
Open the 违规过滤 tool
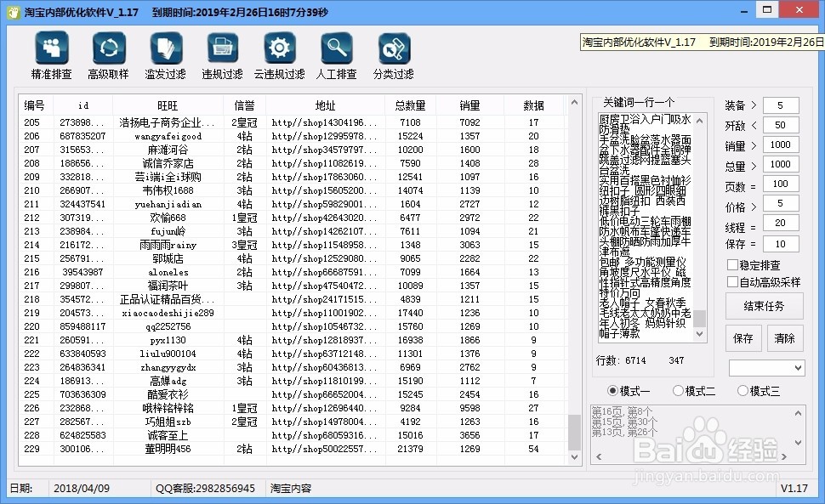223,56
